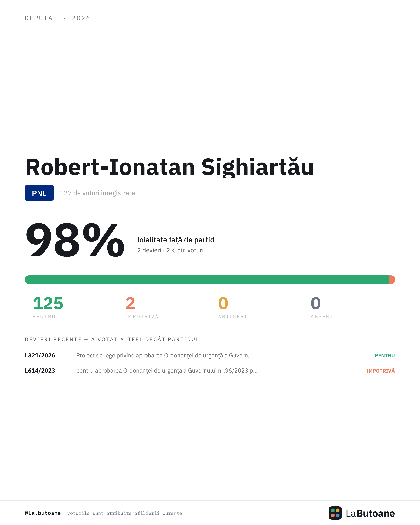Open the Ordonanței nr.96/2023 vote description
Image resolution: width=420 pixels, height=525 pixels.
(167, 371)
